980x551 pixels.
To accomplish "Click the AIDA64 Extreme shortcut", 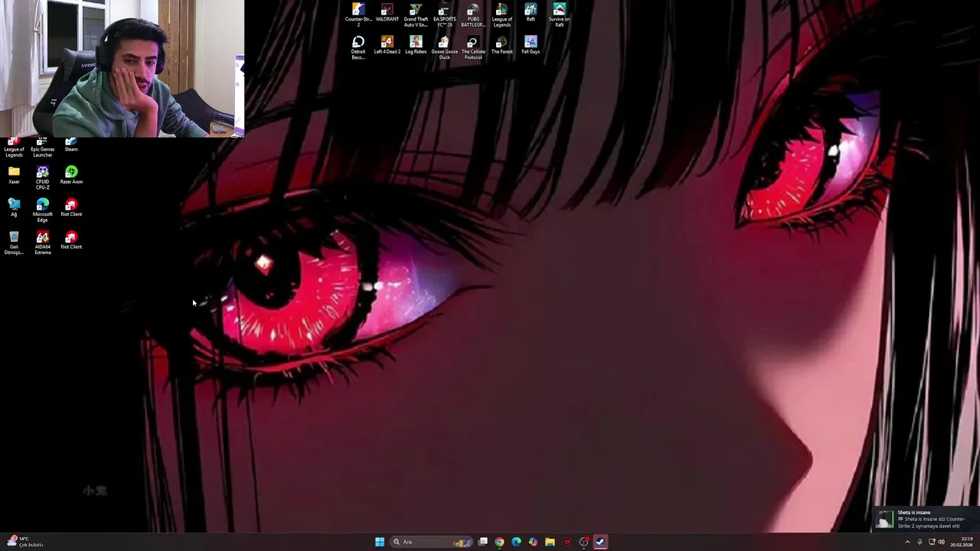I will pos(42,243).
